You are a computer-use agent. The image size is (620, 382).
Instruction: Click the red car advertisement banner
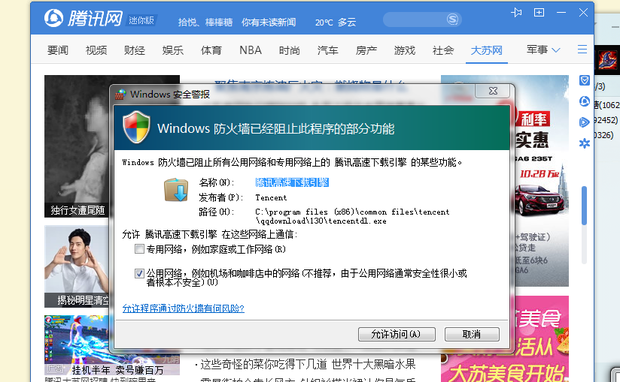click(x=542, y=181)
